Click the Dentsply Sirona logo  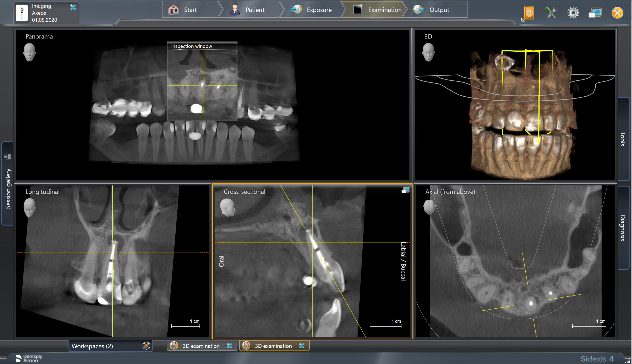pos(29,358)
